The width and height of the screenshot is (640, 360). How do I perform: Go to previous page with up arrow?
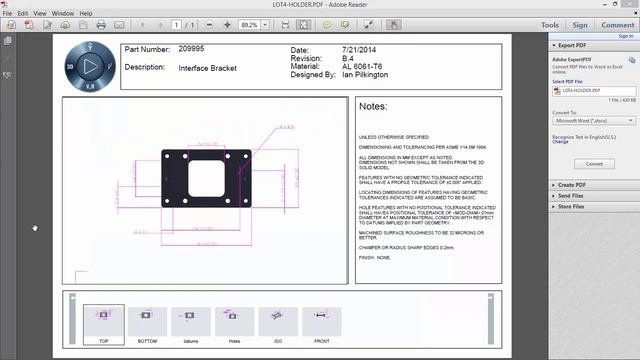point(142,25)
